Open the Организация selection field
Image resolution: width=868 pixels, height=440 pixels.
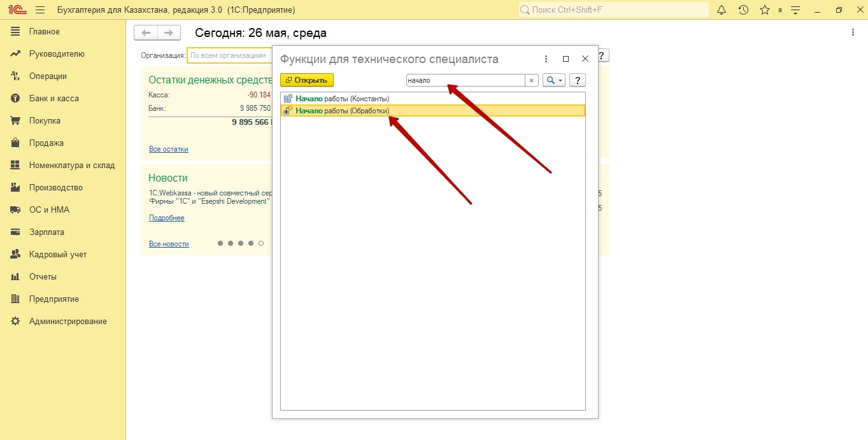(x=229, y=55)
